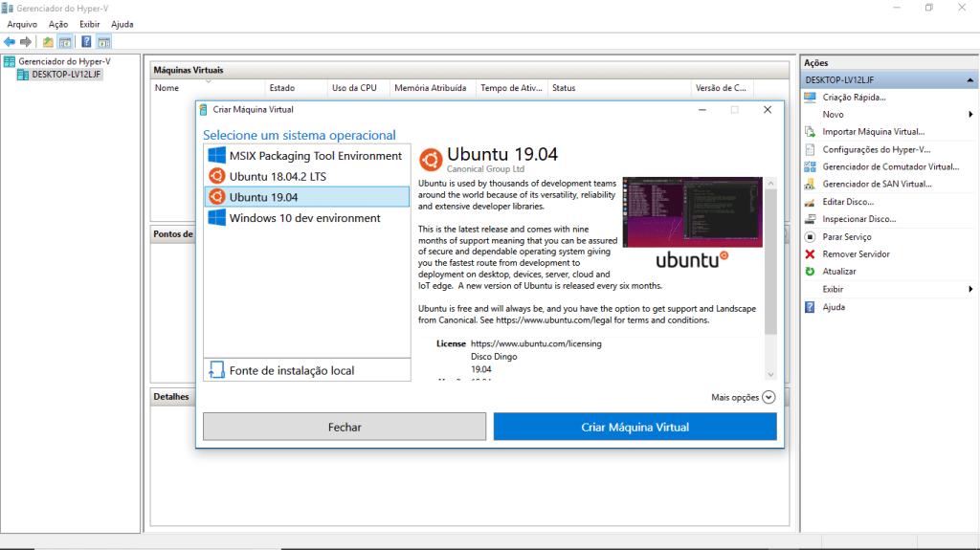This screenshot has height=550, width=980.
Task: Click the green Atualizar refresh icon
Action: [x=810, y=272]
